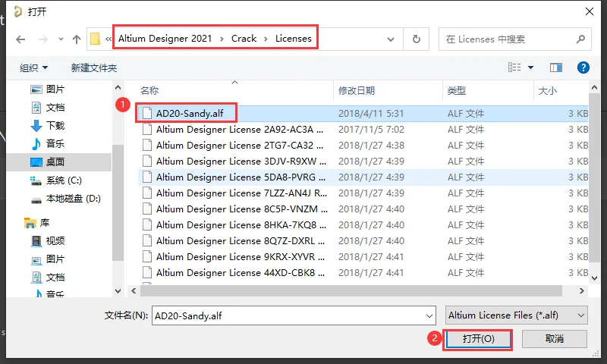Open 图片 library under 库
This screenshot has width=607, height=364.
[47, 259]
